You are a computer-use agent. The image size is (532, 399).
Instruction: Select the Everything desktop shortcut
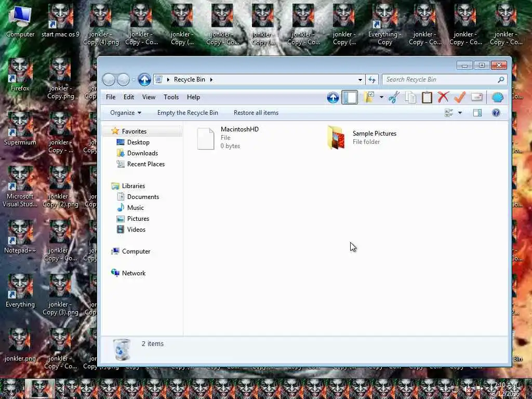[20, 291]
